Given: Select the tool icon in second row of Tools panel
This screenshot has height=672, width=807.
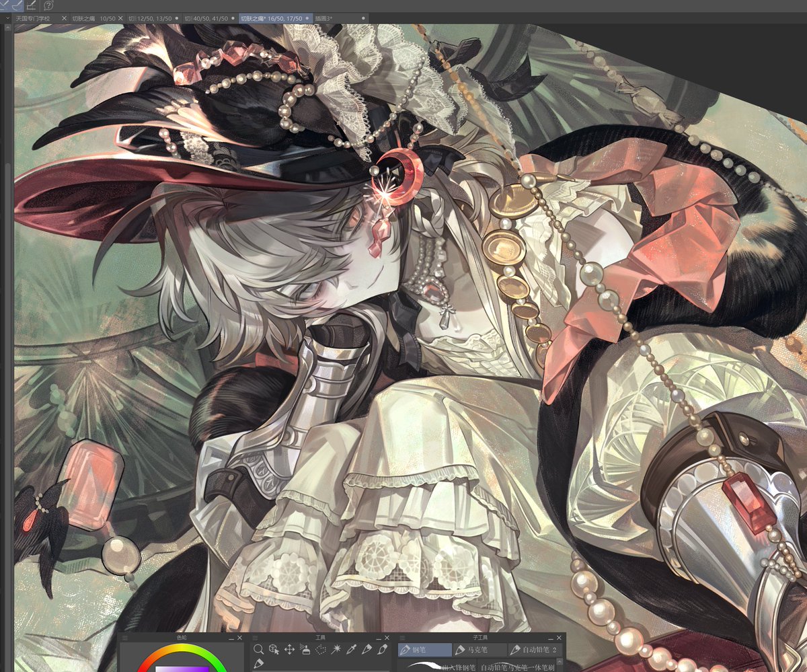Looking at the screenshot, I should tap(258, 664).
